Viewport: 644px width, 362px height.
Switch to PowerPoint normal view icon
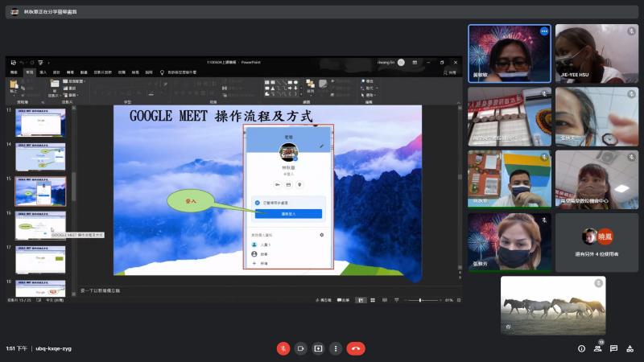click(361, 300)
